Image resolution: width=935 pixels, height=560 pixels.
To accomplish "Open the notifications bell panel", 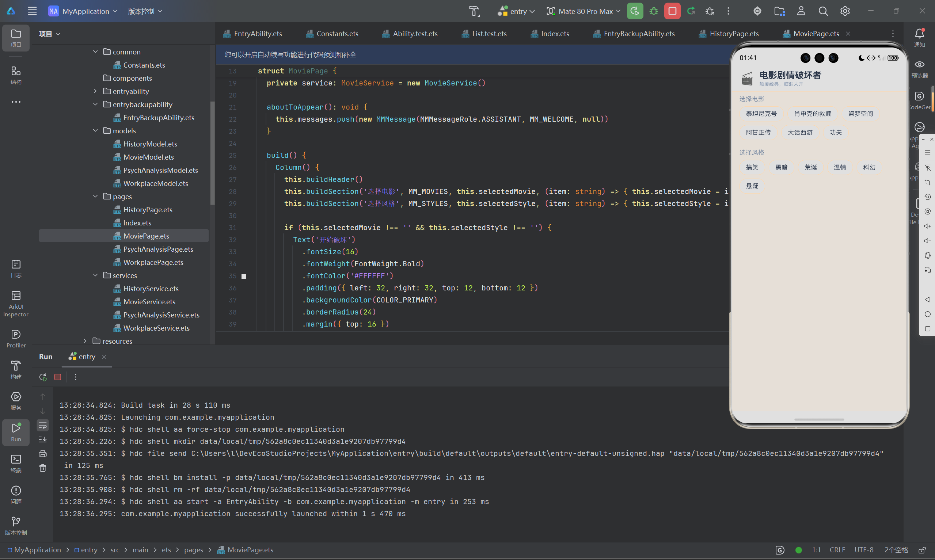I will [x=919, y=37].
